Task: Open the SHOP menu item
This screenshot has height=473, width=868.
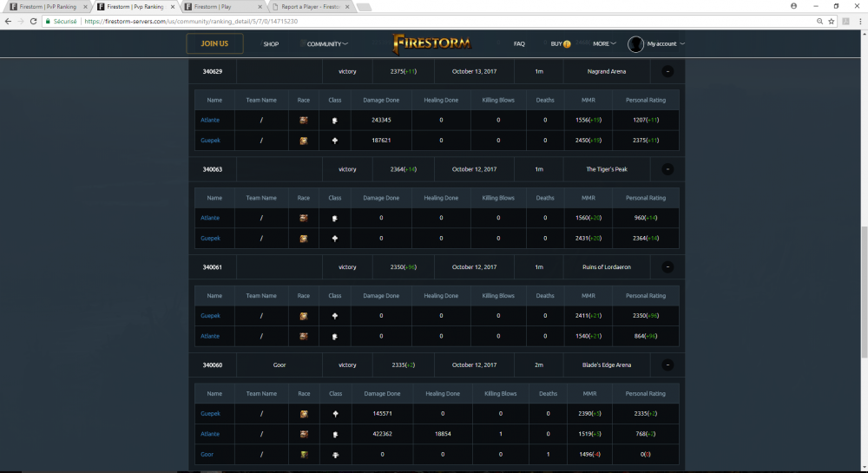Action: click(x=271, y=43)
